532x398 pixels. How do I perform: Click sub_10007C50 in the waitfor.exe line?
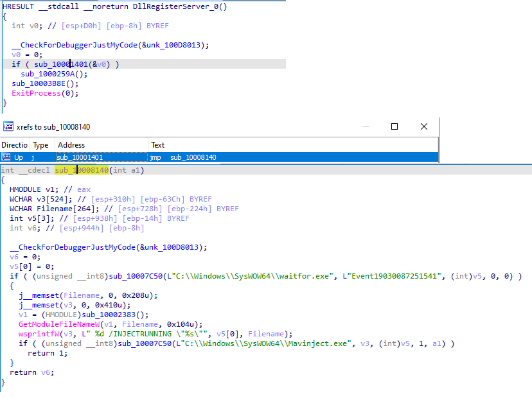click(136, 276)
